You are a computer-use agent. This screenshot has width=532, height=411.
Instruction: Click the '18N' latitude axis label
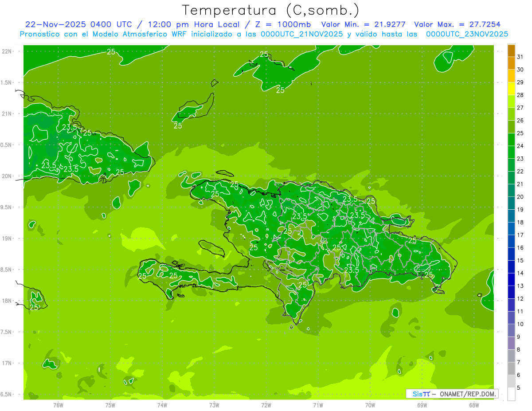click(7, 301)
